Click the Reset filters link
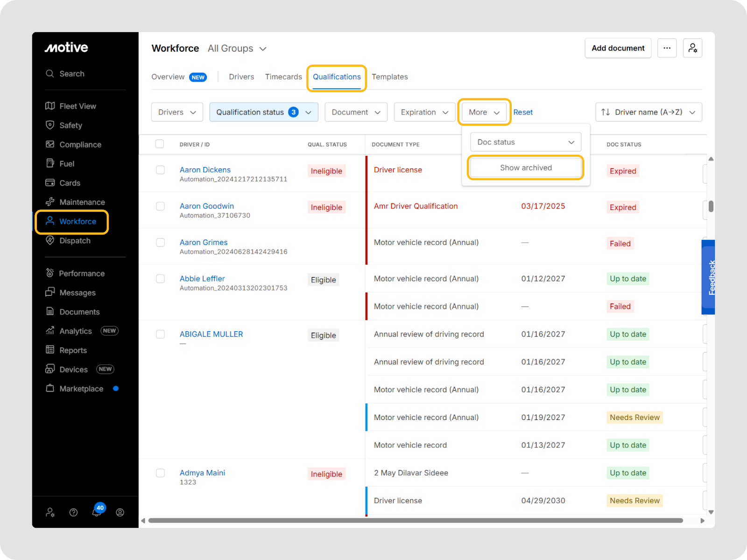Viewport: 747px width, 560px height. pos(523,112)
